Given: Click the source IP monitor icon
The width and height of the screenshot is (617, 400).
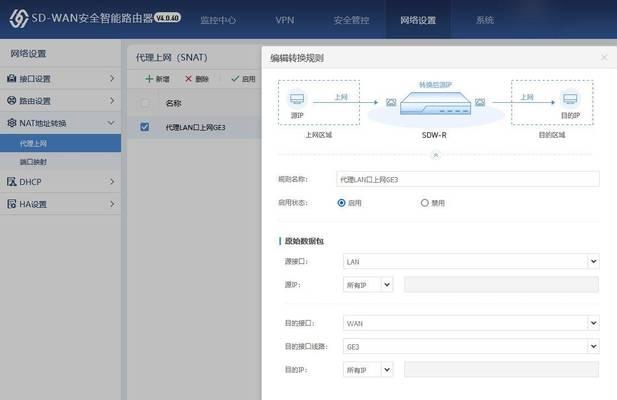Looking at the screenshot, I should (296, 99).
